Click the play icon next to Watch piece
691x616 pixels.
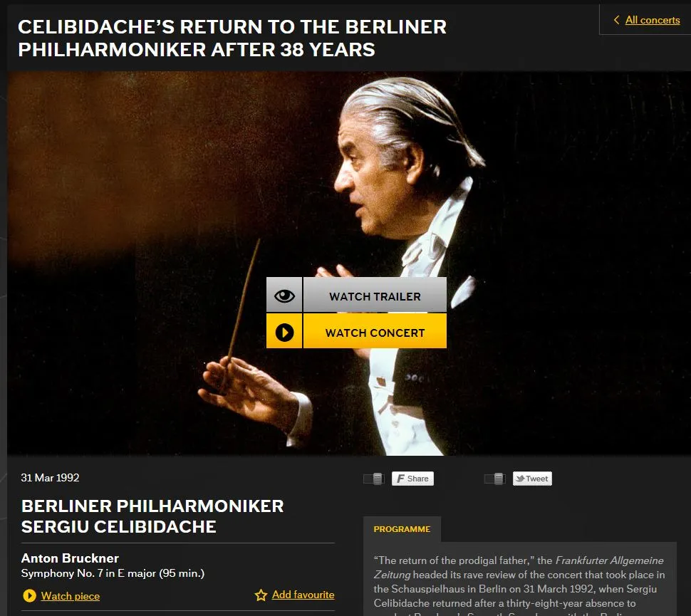(x=29, y=596)
